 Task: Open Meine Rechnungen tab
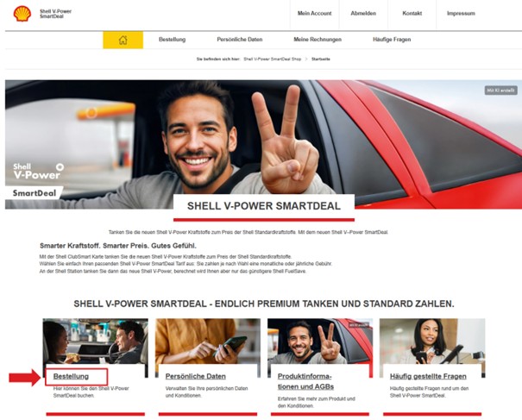(317, 40)
